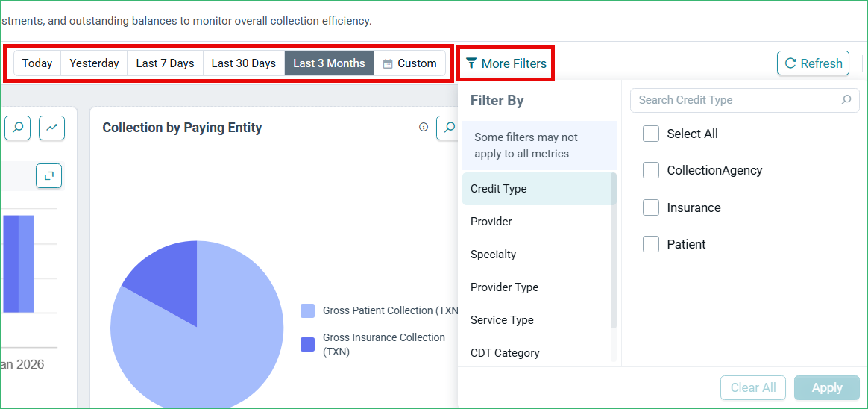Toggle Gross Patient Collection legend swatch
The height and width of the screenshot is (409, 868).
click(x=307, y=311)
